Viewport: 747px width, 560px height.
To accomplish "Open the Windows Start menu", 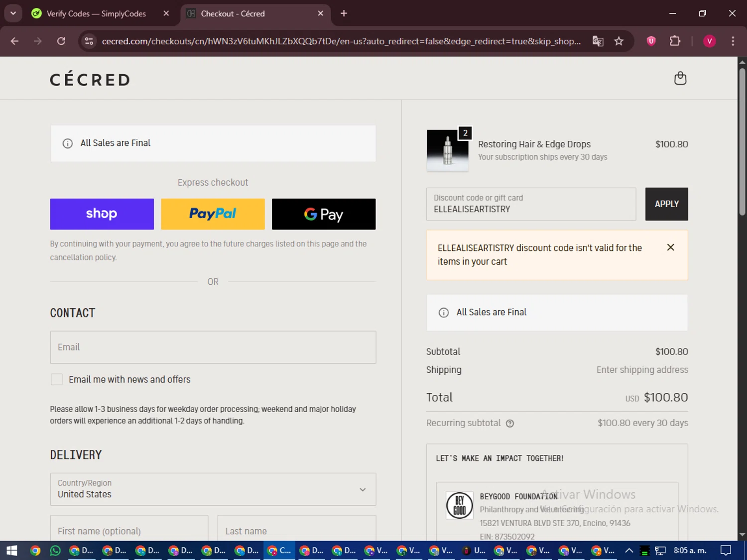I will click(12, 551).
